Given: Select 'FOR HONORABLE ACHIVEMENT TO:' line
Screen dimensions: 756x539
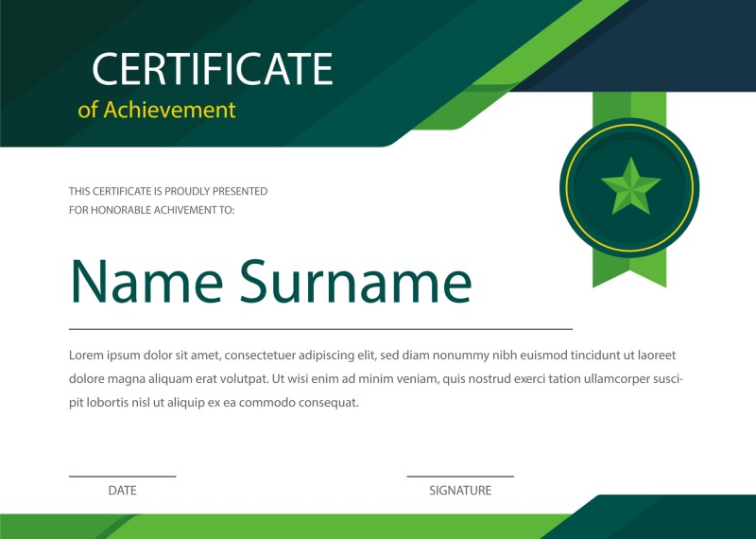Looking at the screenshot, I should pos(151,210).
